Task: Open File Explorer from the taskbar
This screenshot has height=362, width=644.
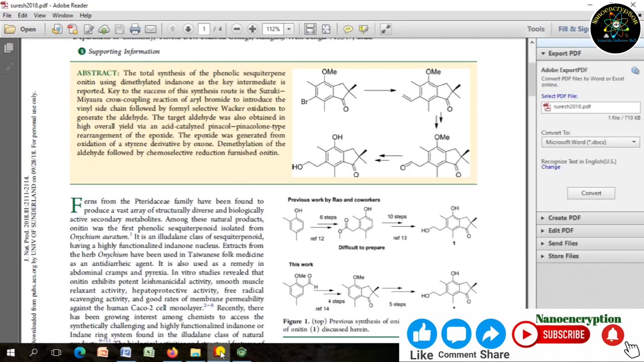Action: click(195, 352)
